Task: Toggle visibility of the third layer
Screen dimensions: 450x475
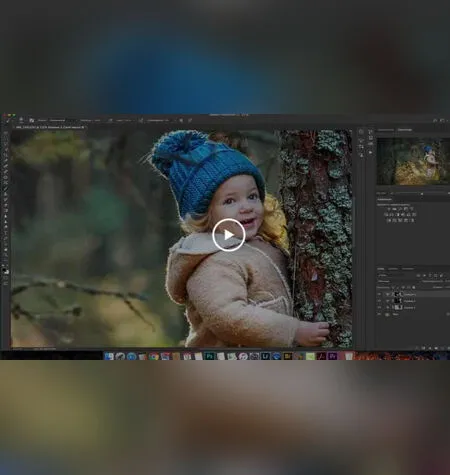Action: (x=379, y=307)
